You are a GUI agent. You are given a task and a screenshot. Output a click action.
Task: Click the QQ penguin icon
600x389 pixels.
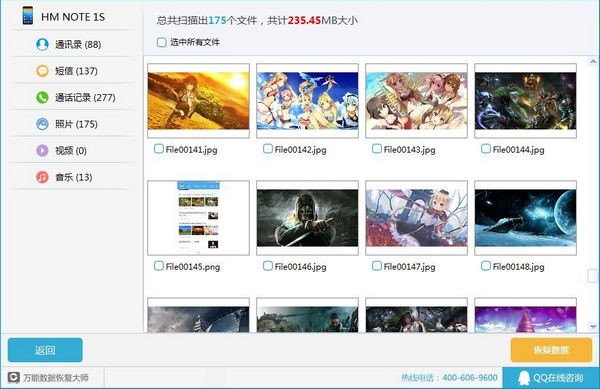click(523, 378)
